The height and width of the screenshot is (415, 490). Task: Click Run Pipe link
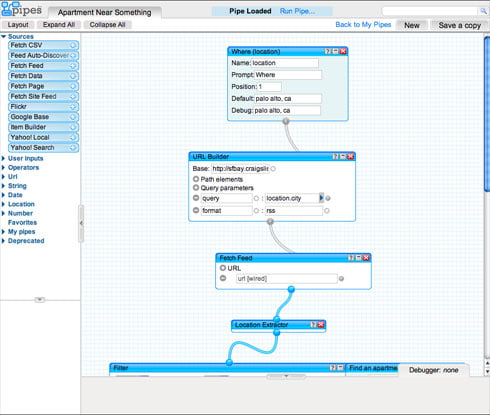[297, 11]
